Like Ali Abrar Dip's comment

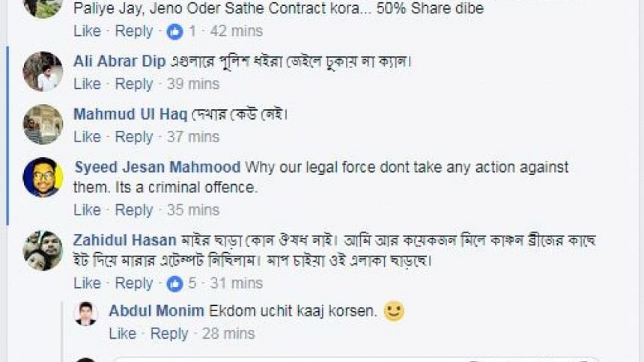coord(87,84)
